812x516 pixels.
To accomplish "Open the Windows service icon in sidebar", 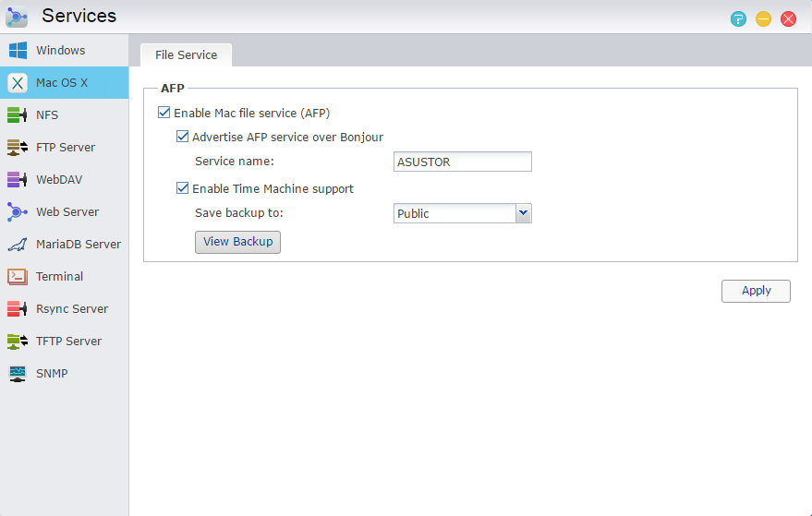I will tap(18, 51).
